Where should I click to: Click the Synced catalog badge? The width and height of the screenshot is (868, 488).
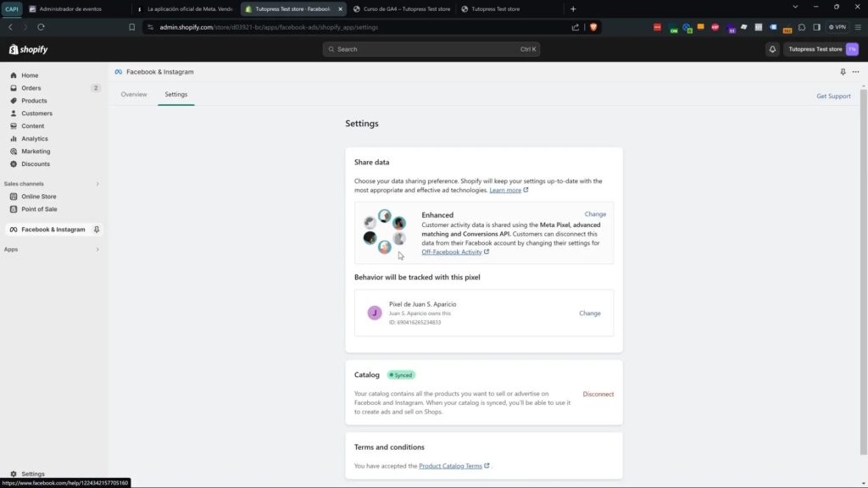pos(401,375)
